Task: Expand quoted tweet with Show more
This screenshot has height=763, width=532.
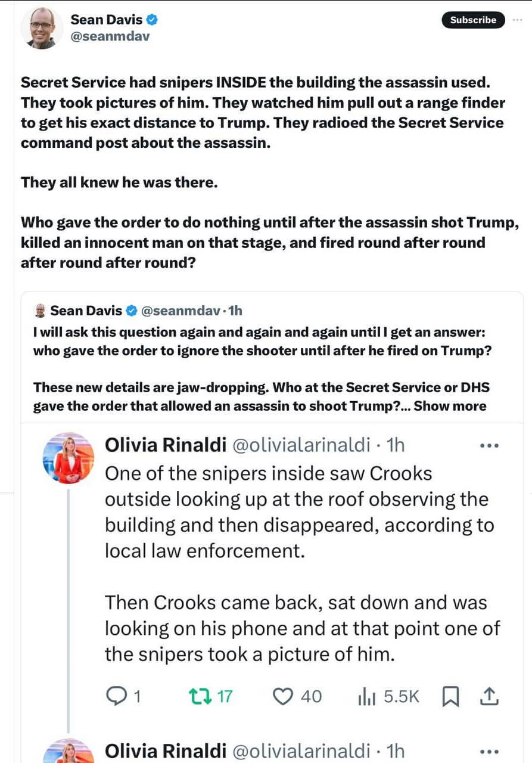Action: click(450, 406)
